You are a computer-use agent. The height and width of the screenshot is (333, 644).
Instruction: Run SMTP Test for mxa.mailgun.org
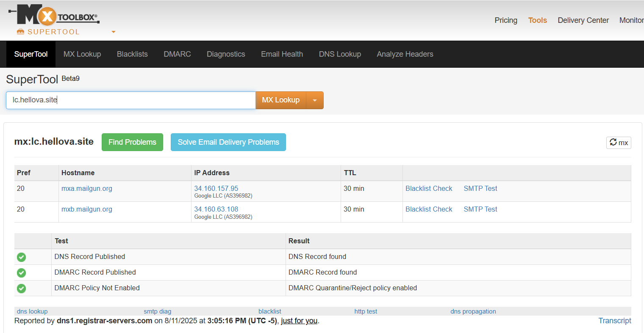click(x=480, y=188)
